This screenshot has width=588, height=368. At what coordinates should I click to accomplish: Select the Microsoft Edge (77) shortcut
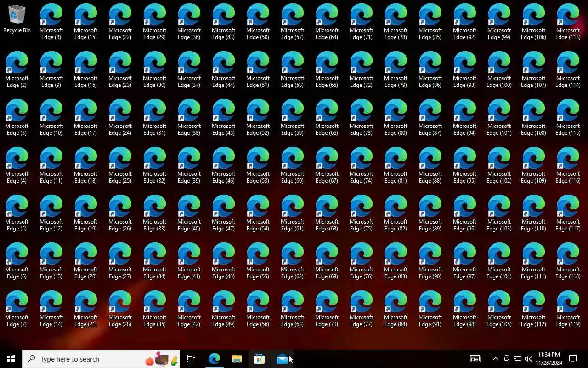coord(362,309)
